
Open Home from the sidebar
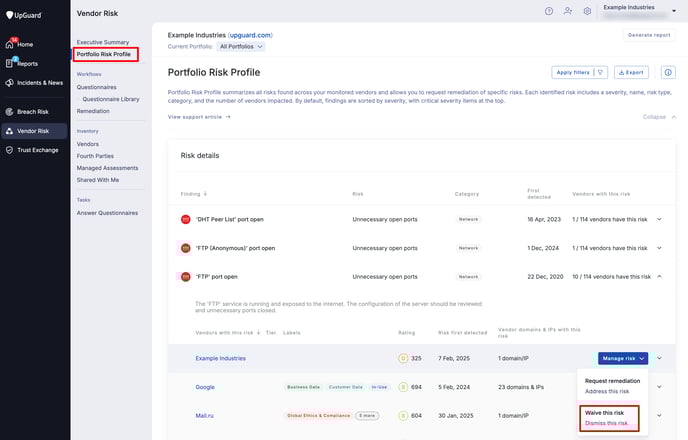tap(20, 44)
